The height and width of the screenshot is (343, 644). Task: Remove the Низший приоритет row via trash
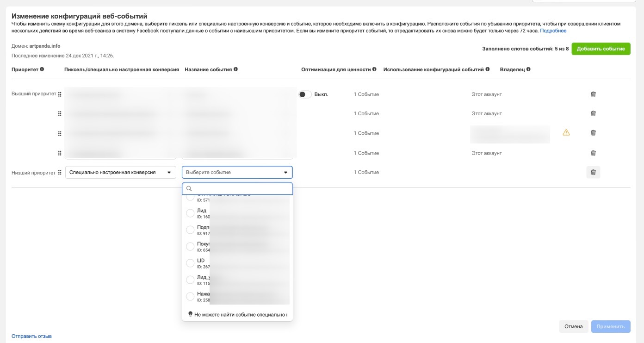[593, 173]
